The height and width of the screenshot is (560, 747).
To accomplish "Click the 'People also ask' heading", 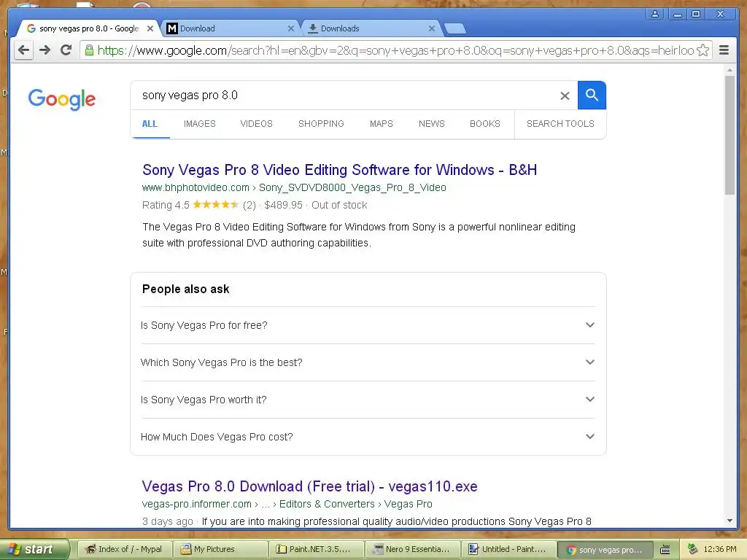I will pyautogui.click(x=186, y=289).
